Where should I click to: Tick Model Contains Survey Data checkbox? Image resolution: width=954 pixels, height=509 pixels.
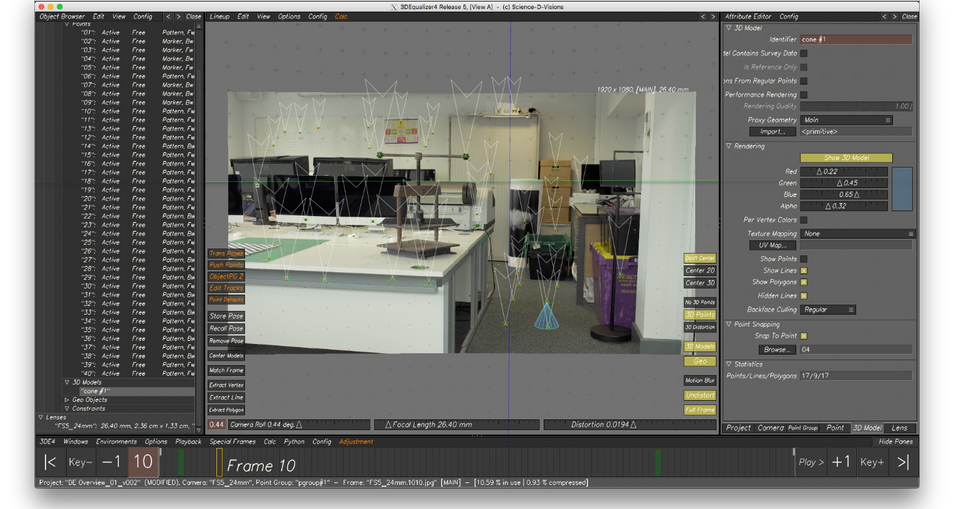coord(804,54)
